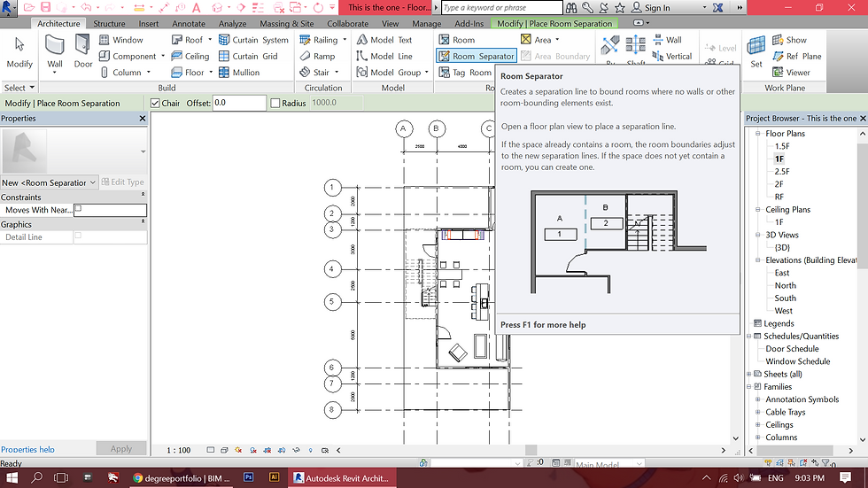Open the Annotate tab
This screenshot has height=488, width=868.
[188, 24]
